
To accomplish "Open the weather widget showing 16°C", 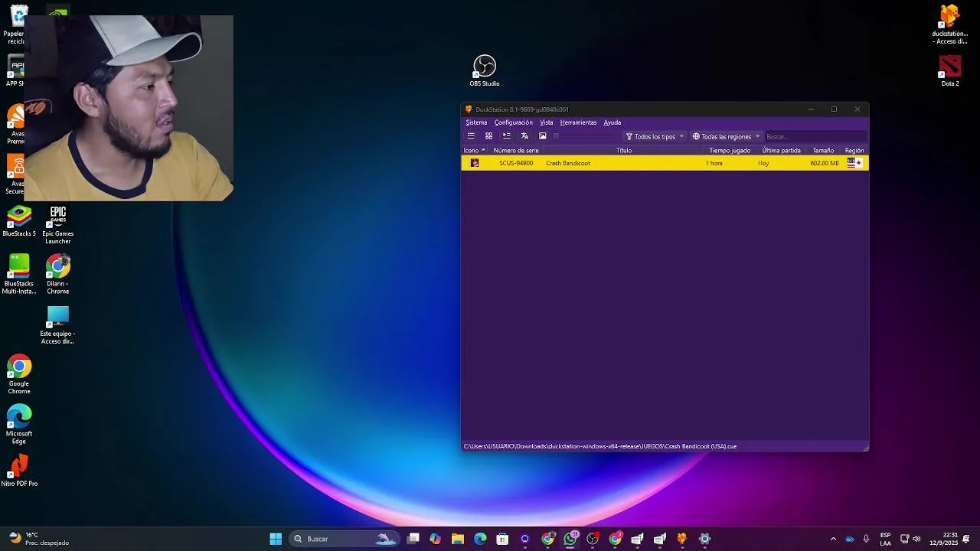I will click(38, 539).
